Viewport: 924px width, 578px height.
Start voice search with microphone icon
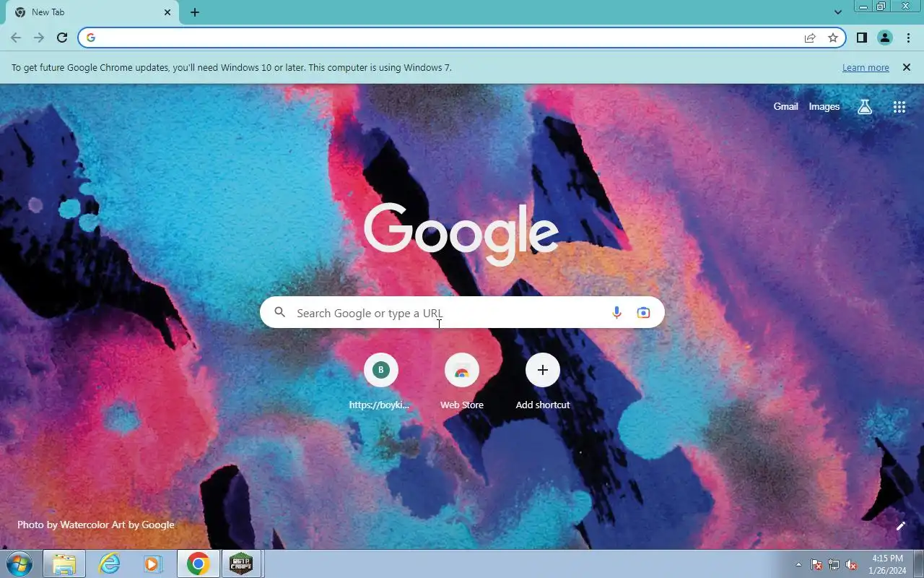[x=616, y=312]
